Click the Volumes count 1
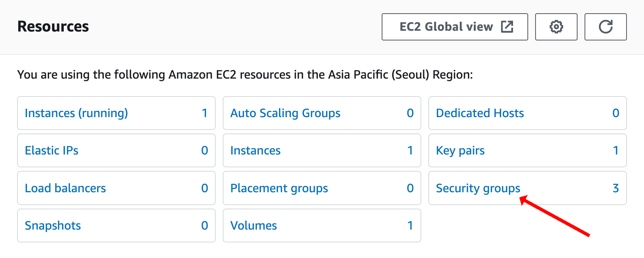 pyautogui.click(x=410, y=226)
